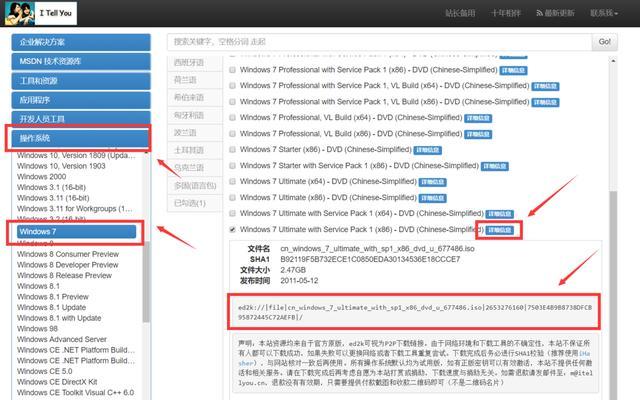Open the 站长备用 navigation link
Viewport: 640px width, 400px height.
point(460,13)
